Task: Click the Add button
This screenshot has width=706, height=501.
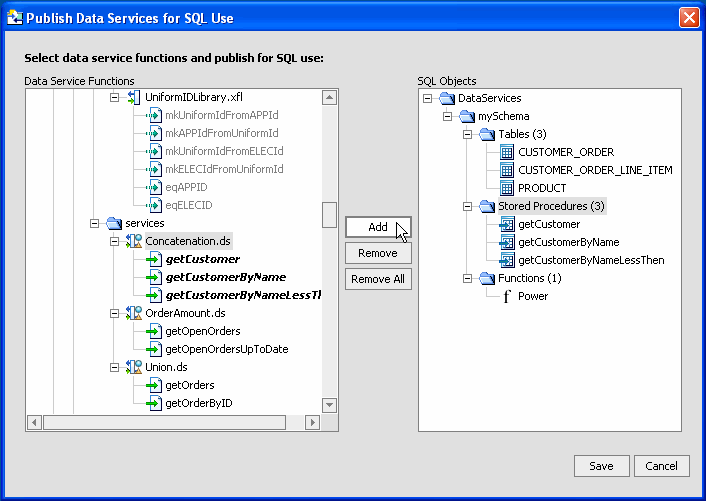Action: click(x=378, y=227)
